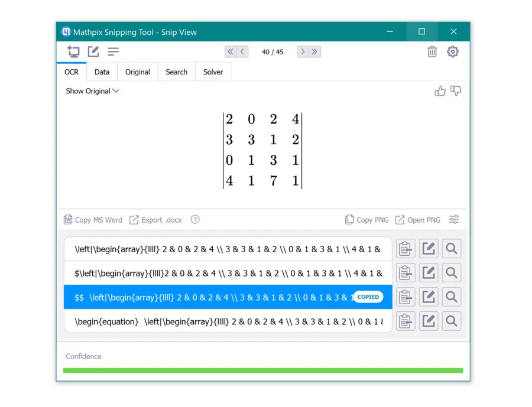This screenshot has width=532, height=407.
Task: Open the format options sliders icon
Action: pos(453,220)
